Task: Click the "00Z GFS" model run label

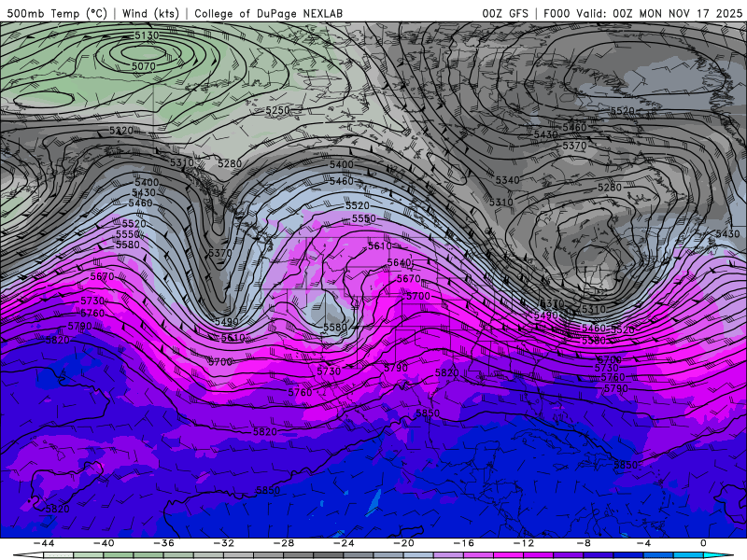Action: pyautogui.click(x=505, y=13)
